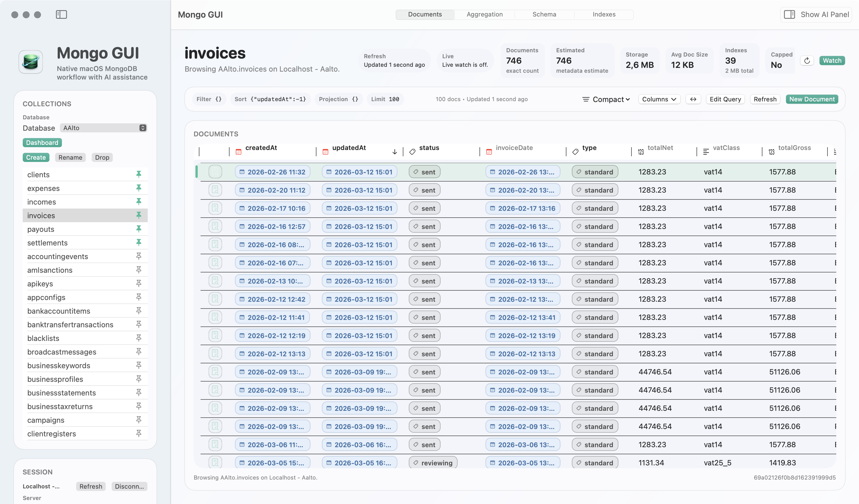Click the Disconnect session button
859x504 pixels.
pos(129,486)
